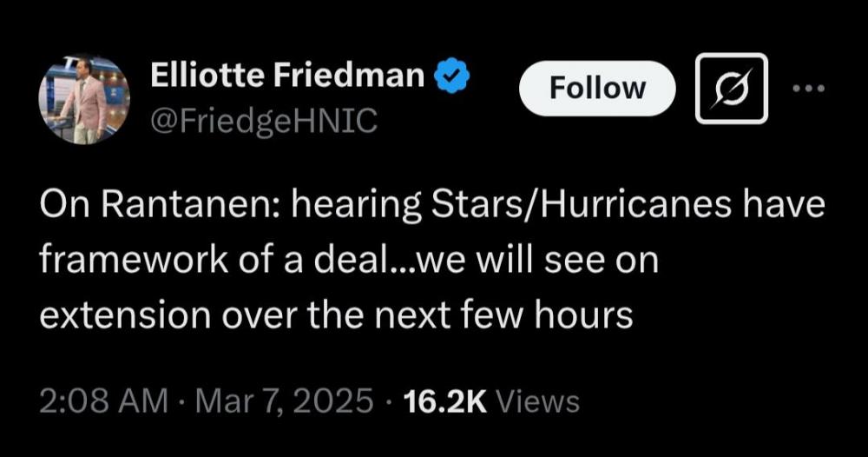The image size is (868, 457).
Task: Open the three-dot more options menu
Action: 810,88
